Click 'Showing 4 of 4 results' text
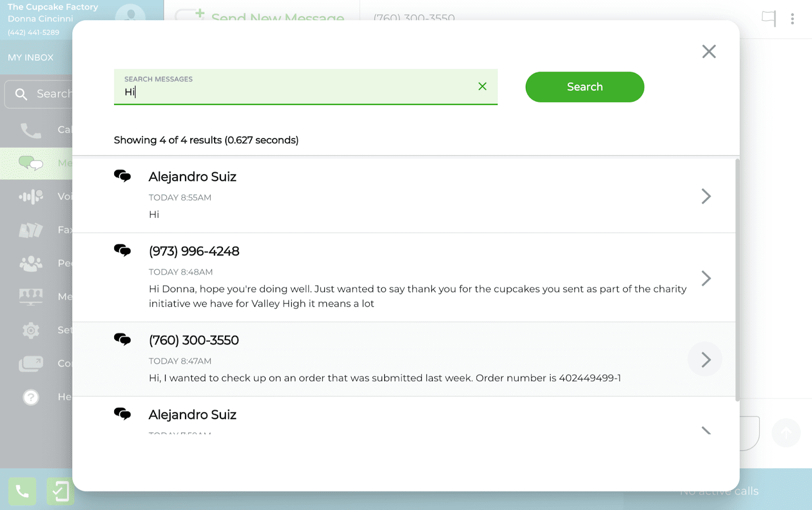This screenshot has width=812, height=510. (x=206, y=140)
